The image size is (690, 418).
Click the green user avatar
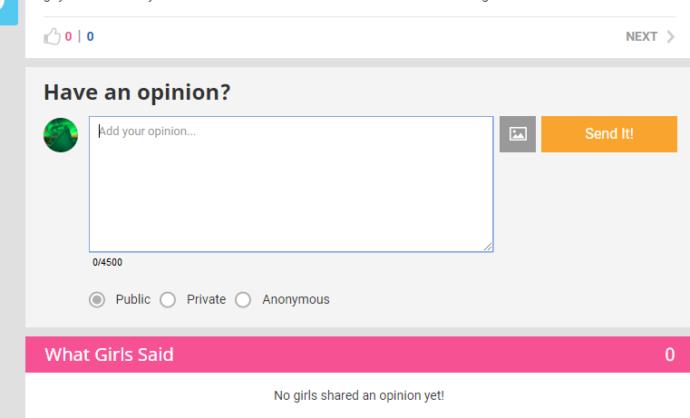point(61,135)
